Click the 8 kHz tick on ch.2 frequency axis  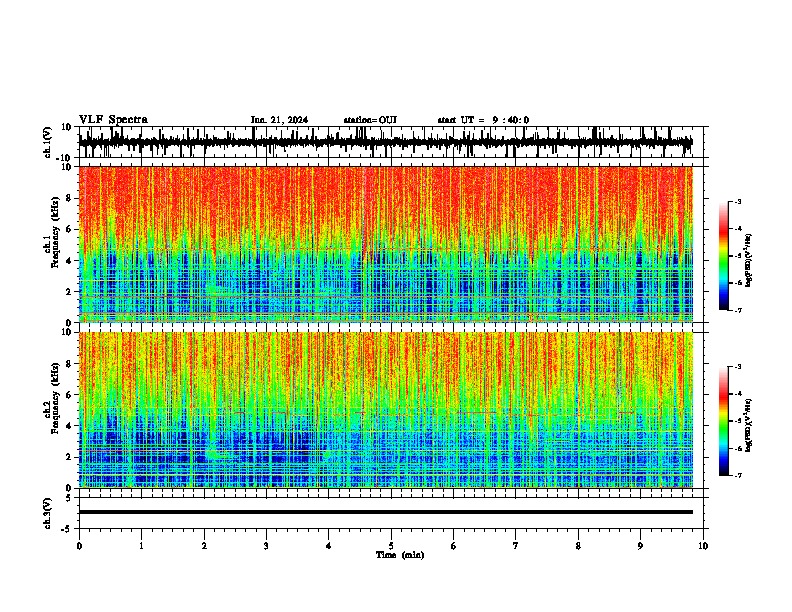tap(69, 364)
